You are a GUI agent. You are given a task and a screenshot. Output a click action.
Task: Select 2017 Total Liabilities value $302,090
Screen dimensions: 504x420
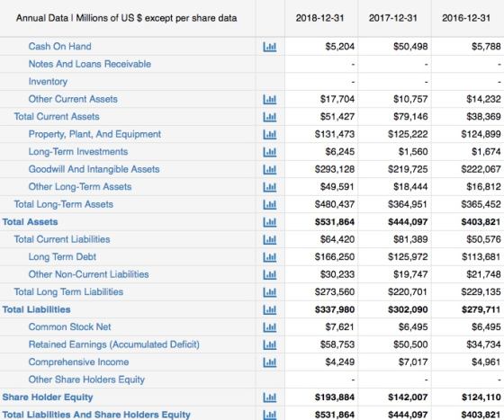408,310
